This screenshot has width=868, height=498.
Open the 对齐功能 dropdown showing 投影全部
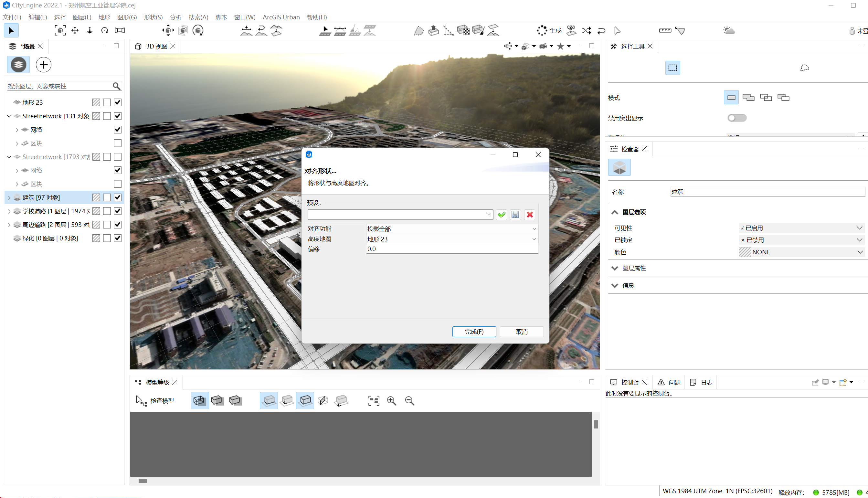click(x=451, y=228)
